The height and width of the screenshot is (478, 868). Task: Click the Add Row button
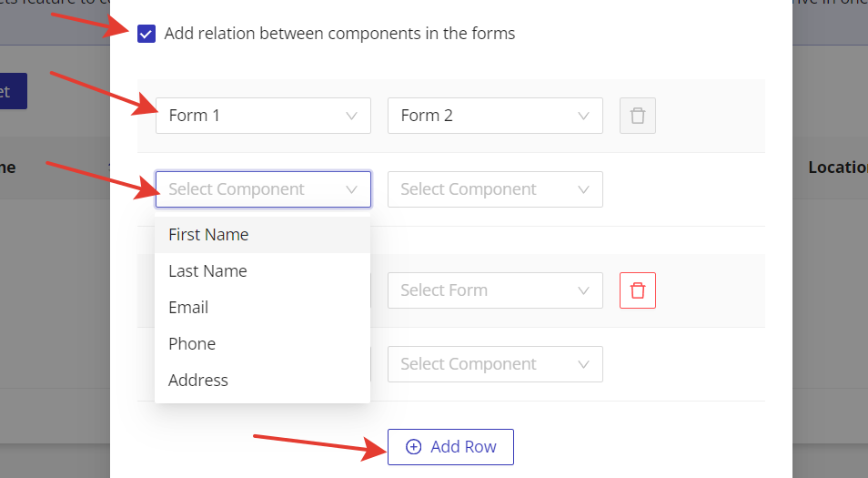click(450, 447)
